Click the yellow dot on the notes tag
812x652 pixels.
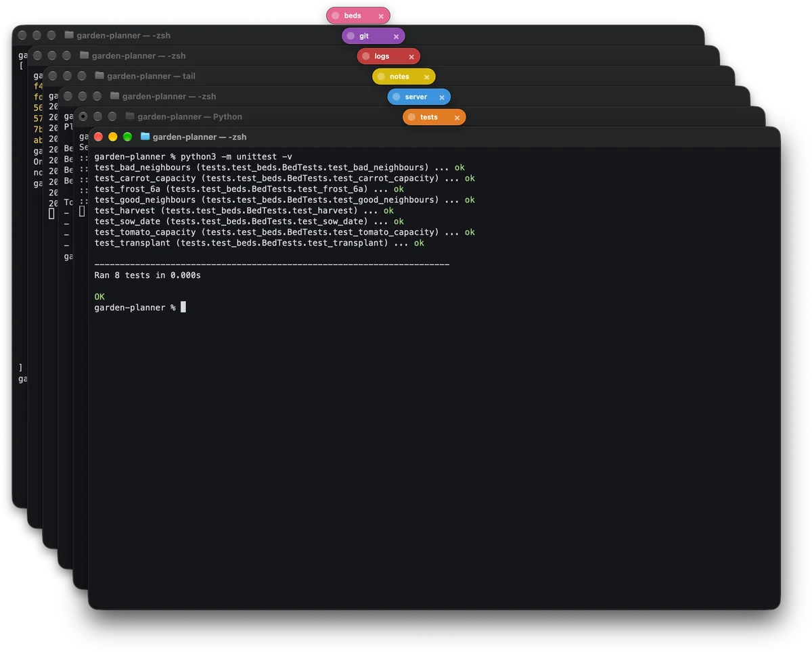point(381,76)
